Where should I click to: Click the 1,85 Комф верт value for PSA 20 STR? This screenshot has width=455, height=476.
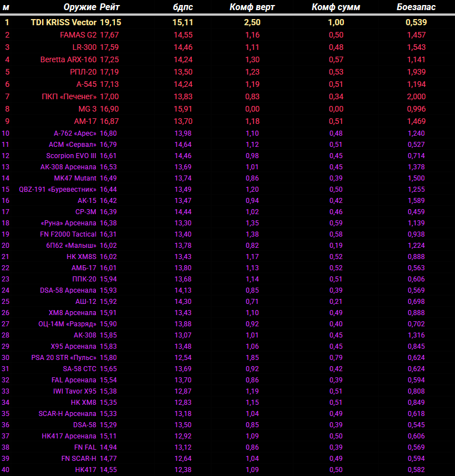[252, 358]
